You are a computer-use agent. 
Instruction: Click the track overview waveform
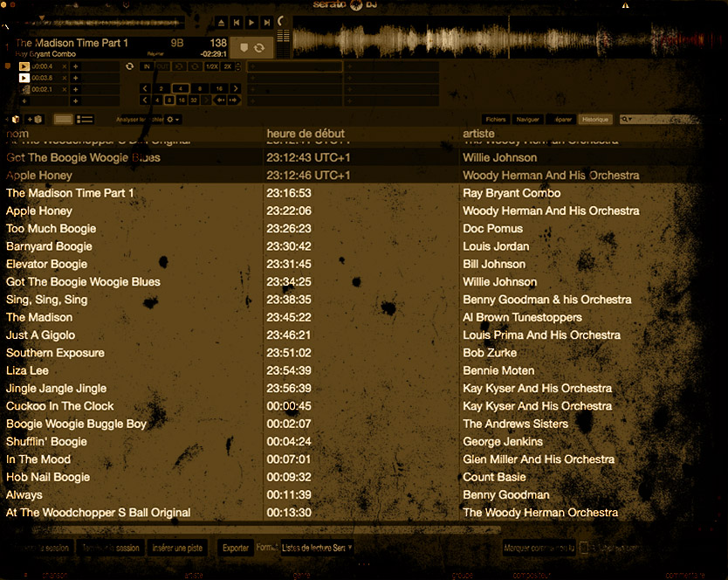[506, 38]
